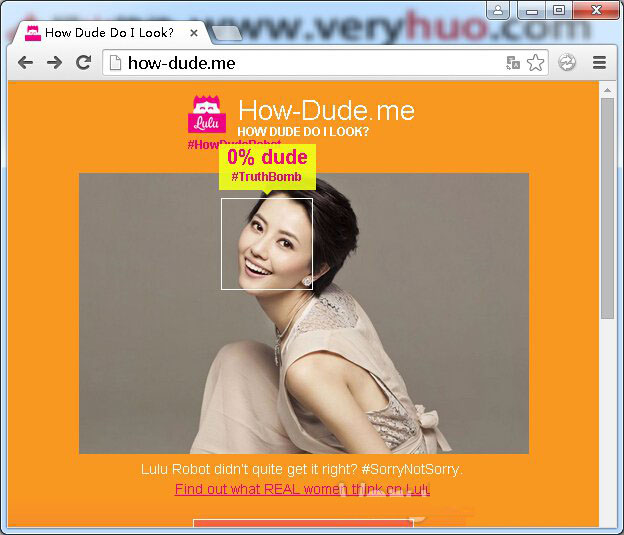This screenshot has height=535, width=624.
Task: Maximize the browser window
Action: 559,10
